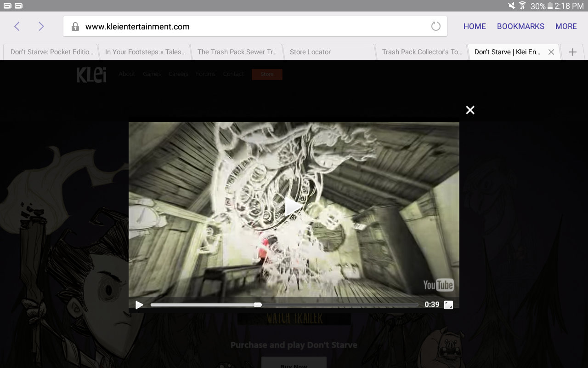Open the Careers link in Klei navigation
This screenshot has height=368, width=588.
tap(178, 74)
